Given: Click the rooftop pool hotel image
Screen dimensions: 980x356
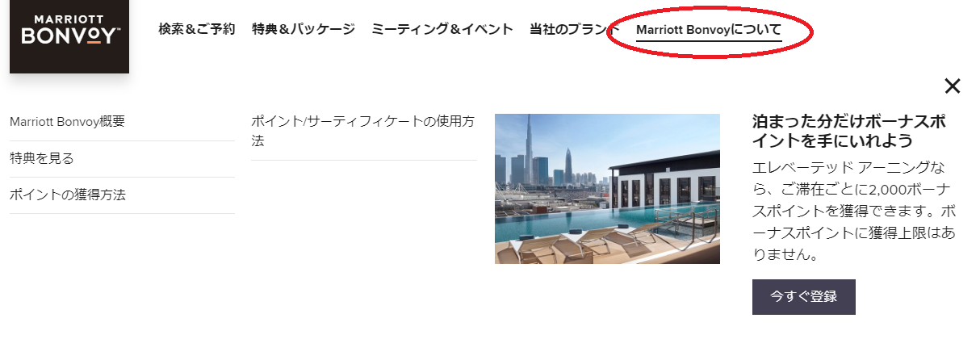Looking at the screenshot, I should [x=607, y=189].
